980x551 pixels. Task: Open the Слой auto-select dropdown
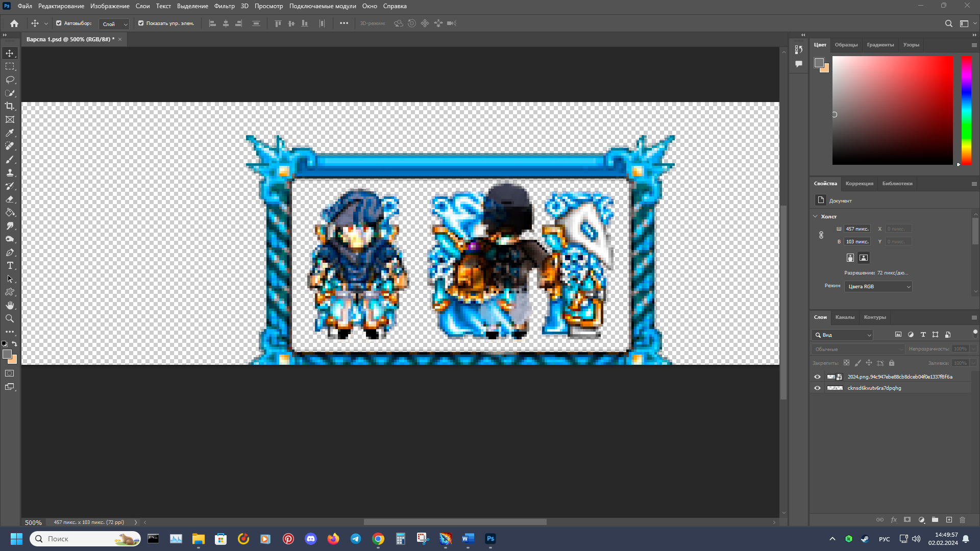pos(114,24)
